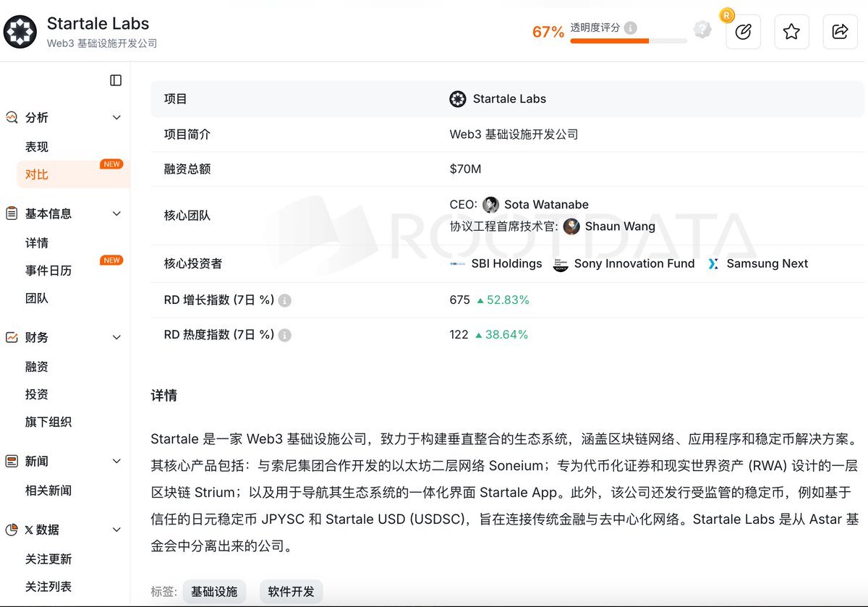Click the 财务 finance section icon
The width and height of the screenshot is (868, 607).
12,337
